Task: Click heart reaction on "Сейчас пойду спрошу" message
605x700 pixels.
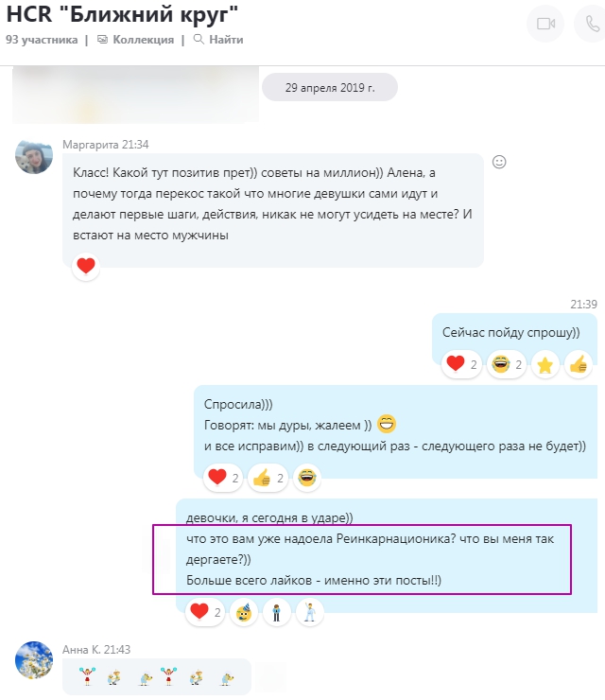Action: (461, 365)
